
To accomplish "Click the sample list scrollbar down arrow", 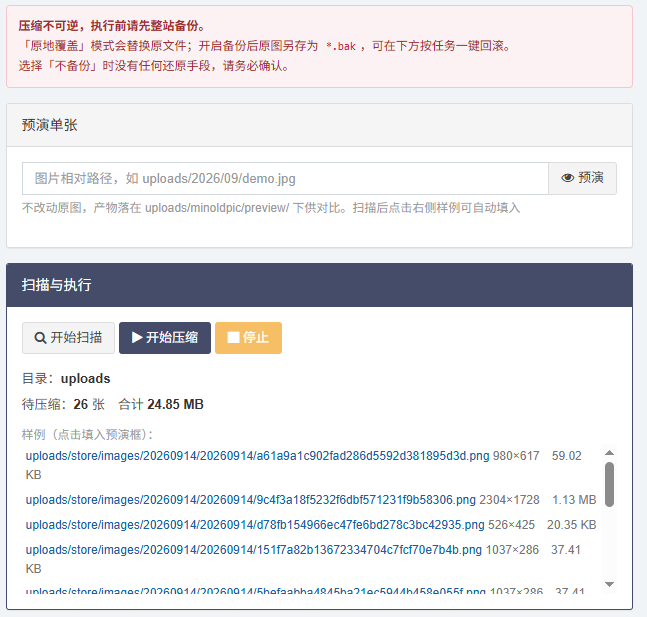I will point(609,584).
